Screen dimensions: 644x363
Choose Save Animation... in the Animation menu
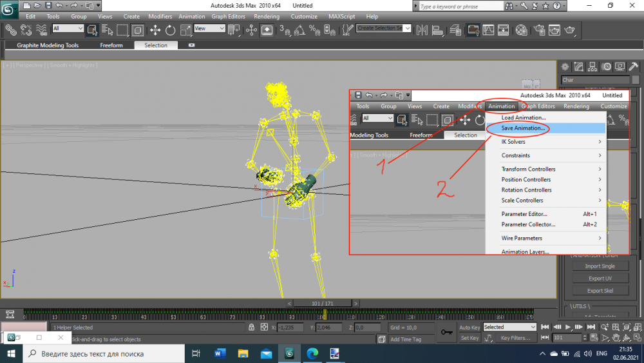pos(523,128)
